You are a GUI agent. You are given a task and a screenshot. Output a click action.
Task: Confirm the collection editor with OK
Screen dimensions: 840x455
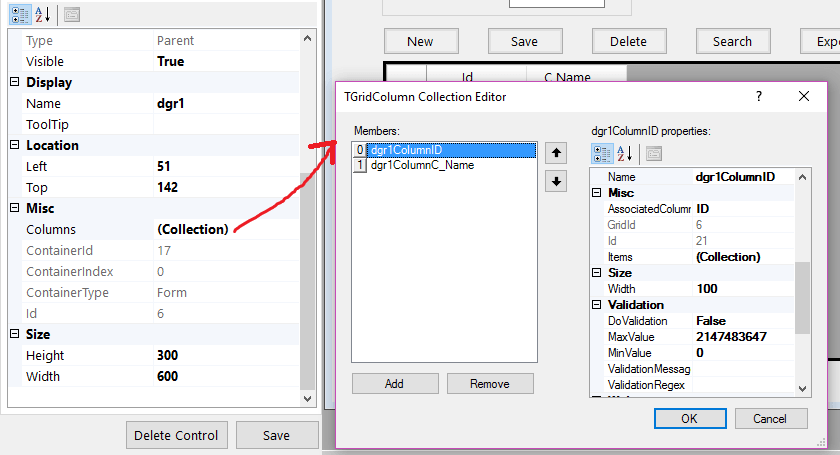tap(689, 418)
